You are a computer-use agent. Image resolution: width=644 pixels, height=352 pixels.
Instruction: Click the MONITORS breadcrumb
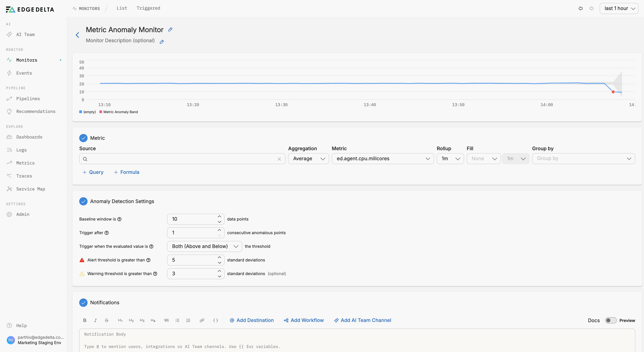[x=86, y=9]
